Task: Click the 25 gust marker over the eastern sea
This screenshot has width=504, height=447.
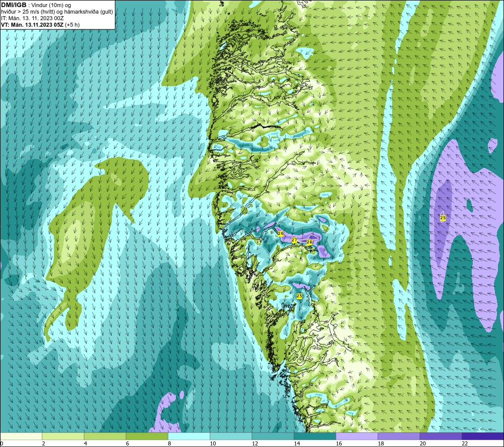Action: pos(443,218)
